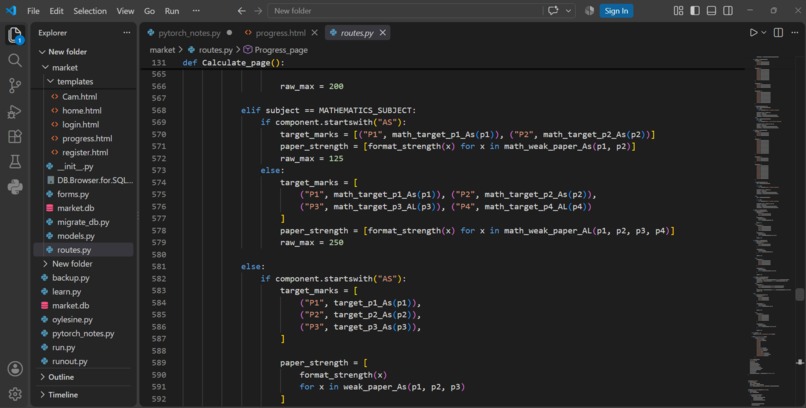The image size is (806, 408).
Task: Toggle the secondary side bar
Action: coord(728,11)
